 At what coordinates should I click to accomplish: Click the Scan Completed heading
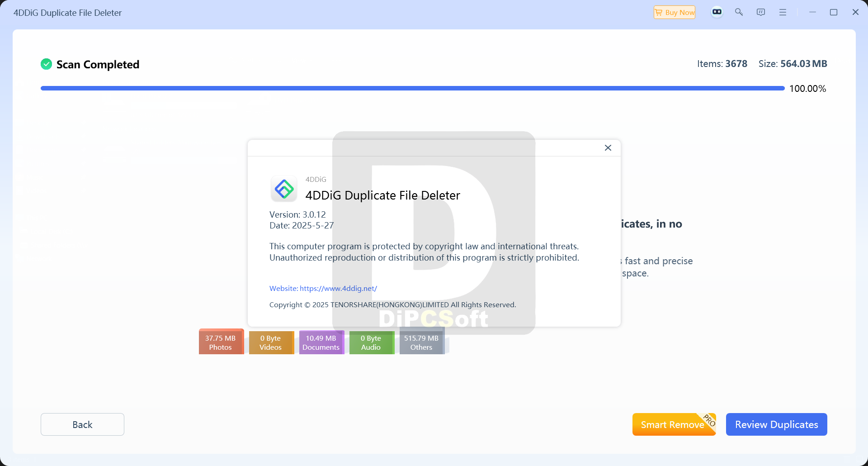point(98,64)
